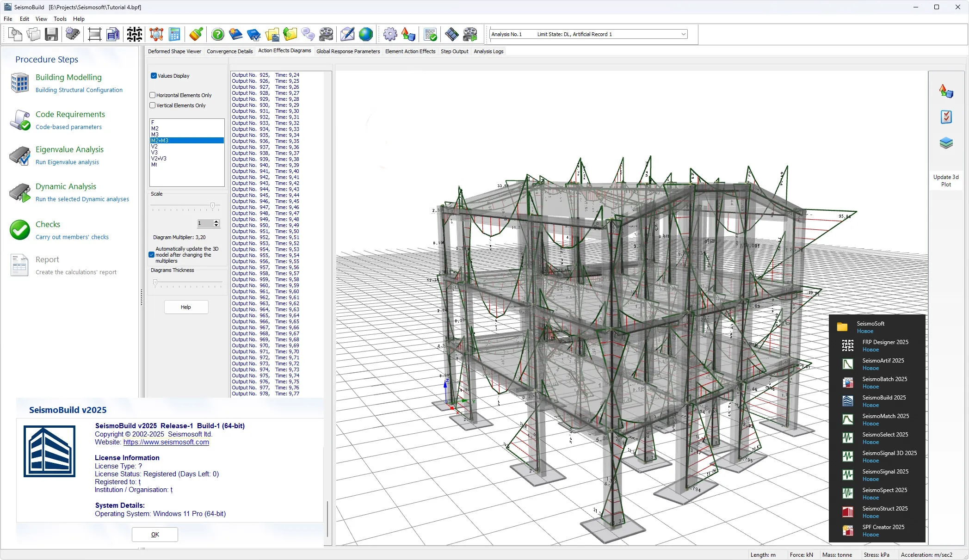Open the Edit menu
The height and width of the screenshot is (560, 969).
pos(25,19)
